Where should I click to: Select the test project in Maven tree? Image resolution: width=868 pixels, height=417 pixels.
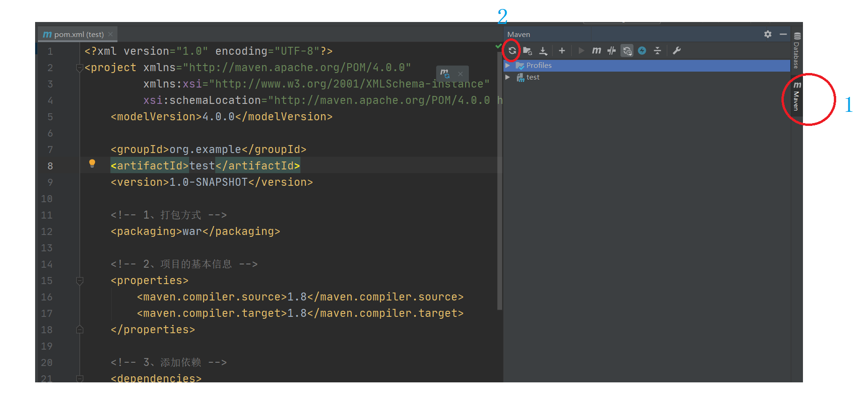pyautogui.click(x=647, y=77)
